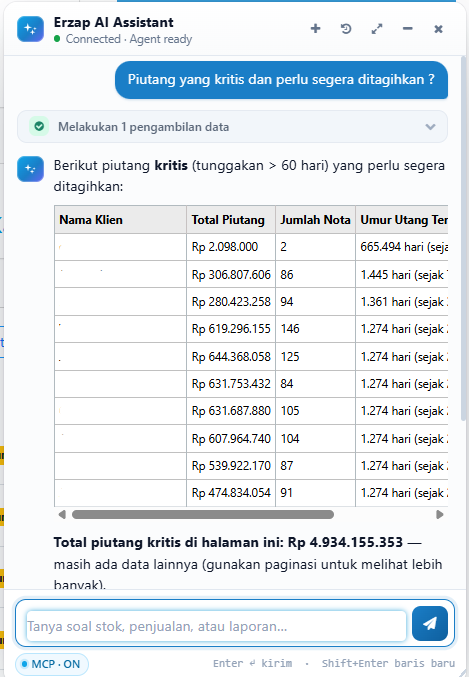
Task: Select the 'Rp 306.807.606' cell
Action: click(231, 275)
